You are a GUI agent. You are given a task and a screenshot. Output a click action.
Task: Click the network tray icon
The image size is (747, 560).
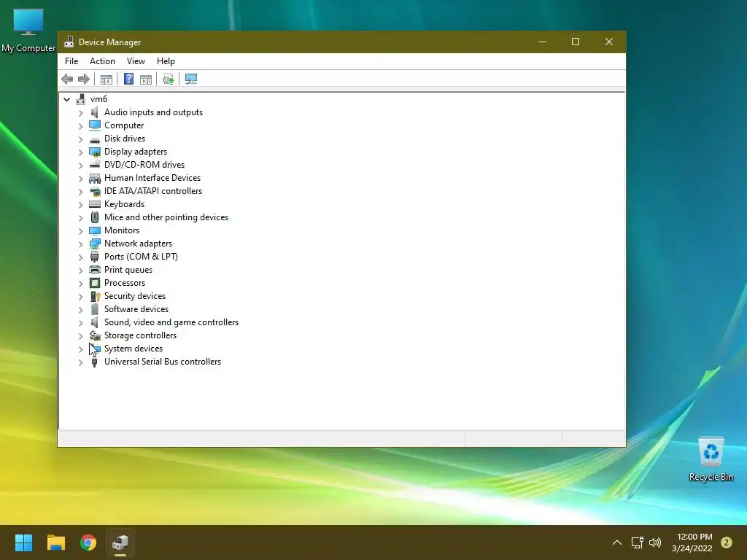coord(637,542)
